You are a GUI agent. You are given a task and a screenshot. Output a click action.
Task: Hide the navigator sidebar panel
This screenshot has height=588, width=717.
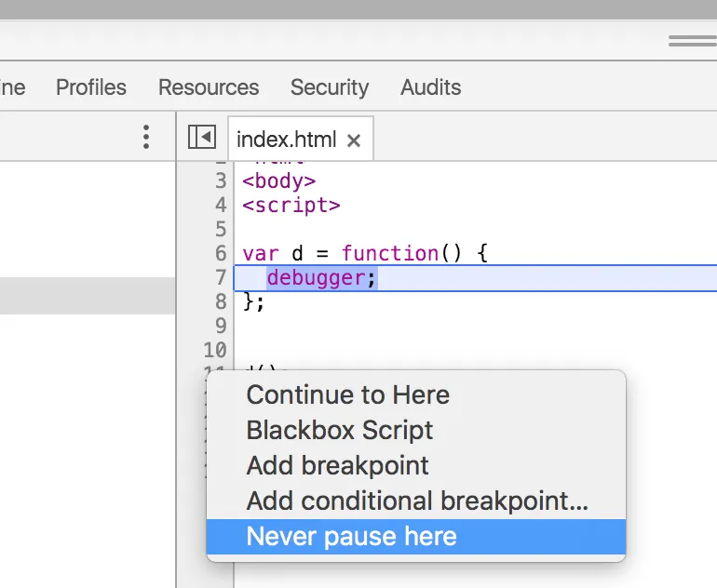[201, 138]
